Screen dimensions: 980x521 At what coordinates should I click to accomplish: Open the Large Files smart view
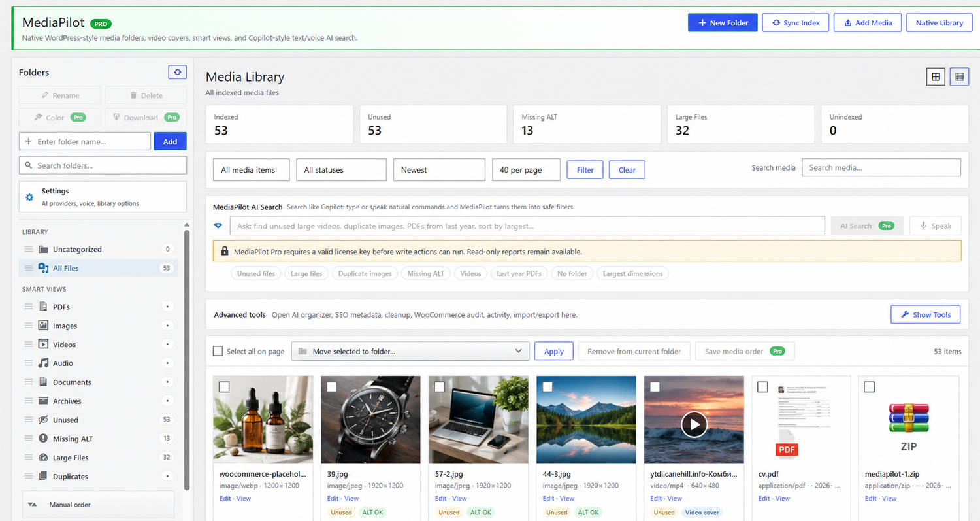point(98,458)
